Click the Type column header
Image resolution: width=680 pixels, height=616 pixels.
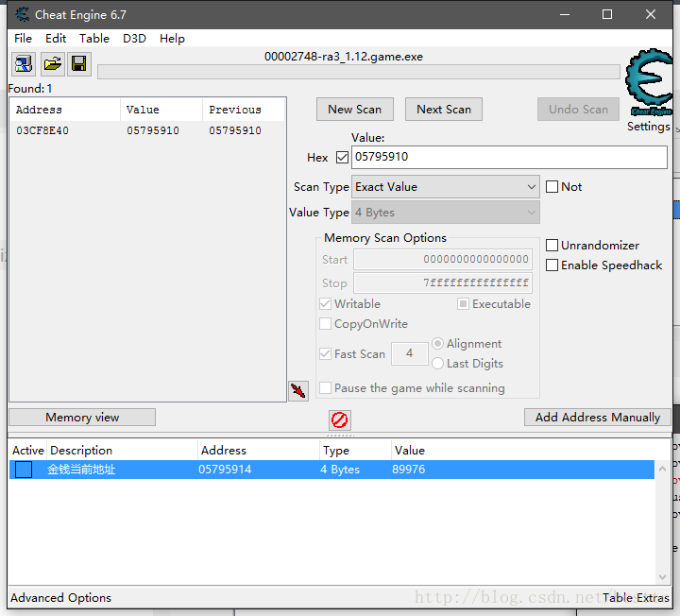click(x=355, y=451)
